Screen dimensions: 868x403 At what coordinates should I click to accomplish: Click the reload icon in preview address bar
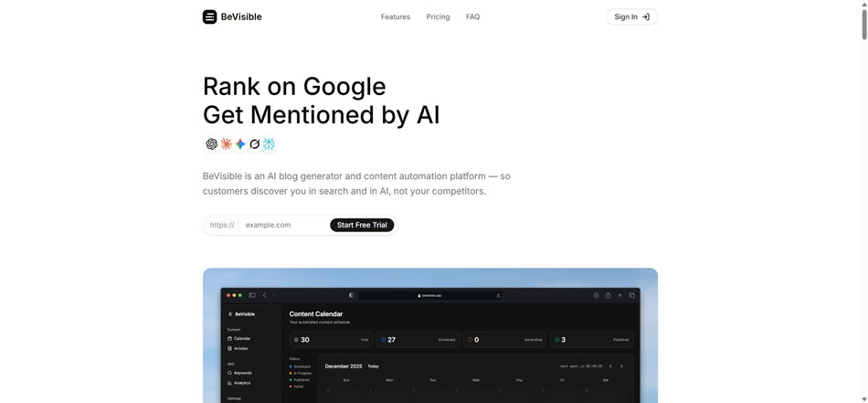coord(498,295)
